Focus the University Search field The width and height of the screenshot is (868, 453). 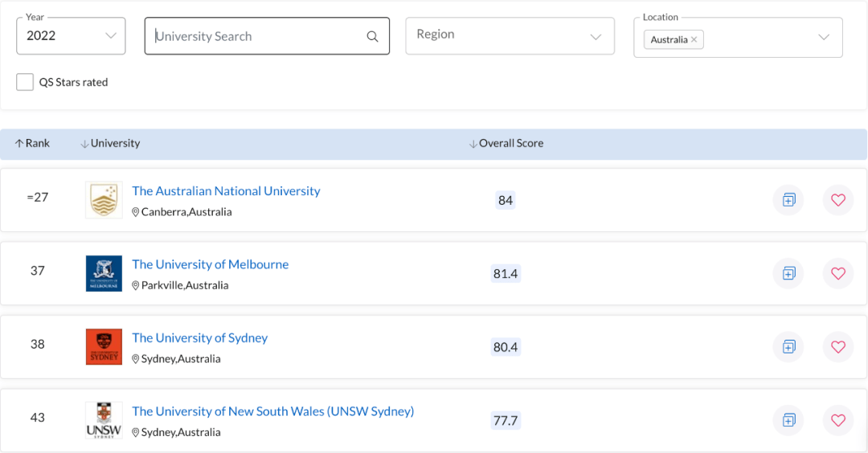click(x=267, y=36)
